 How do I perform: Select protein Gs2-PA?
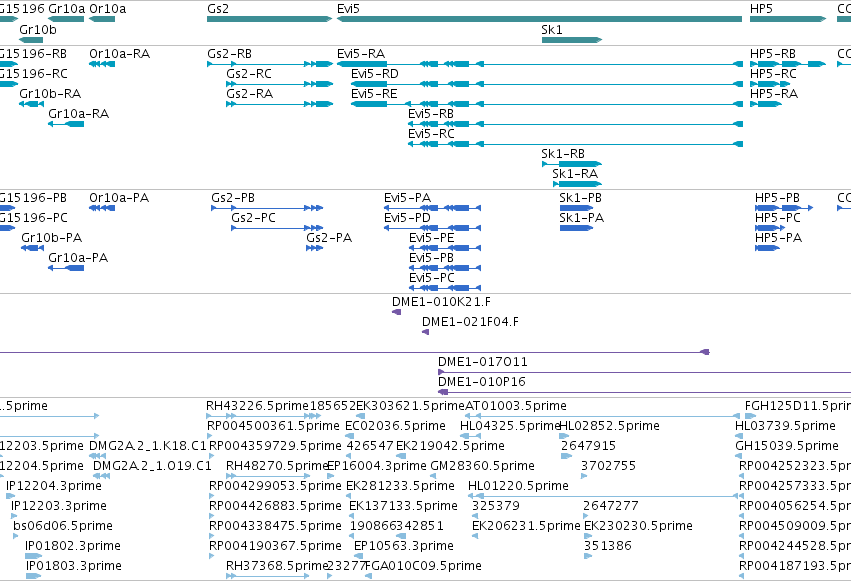click(x=315, y=248)
